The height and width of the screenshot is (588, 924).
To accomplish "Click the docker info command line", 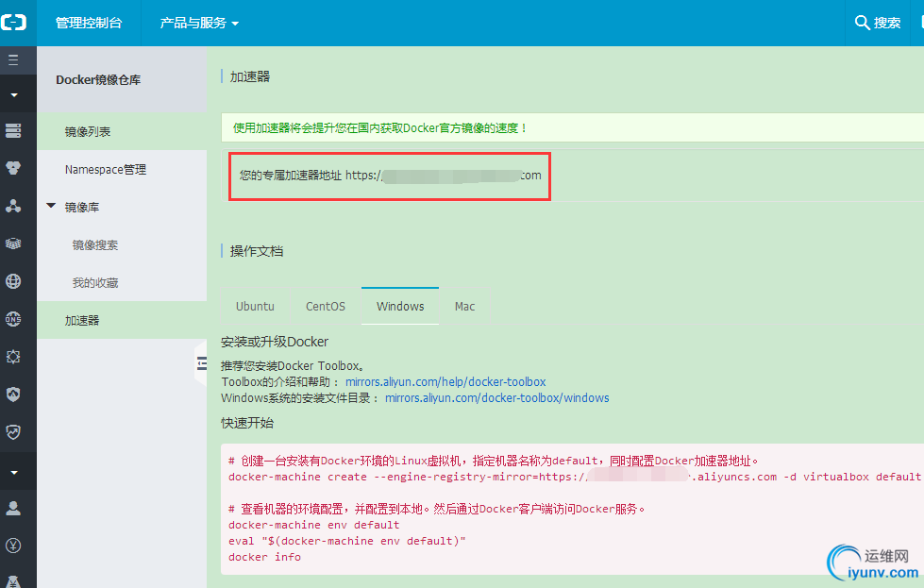I will click(x=264, y=557).
